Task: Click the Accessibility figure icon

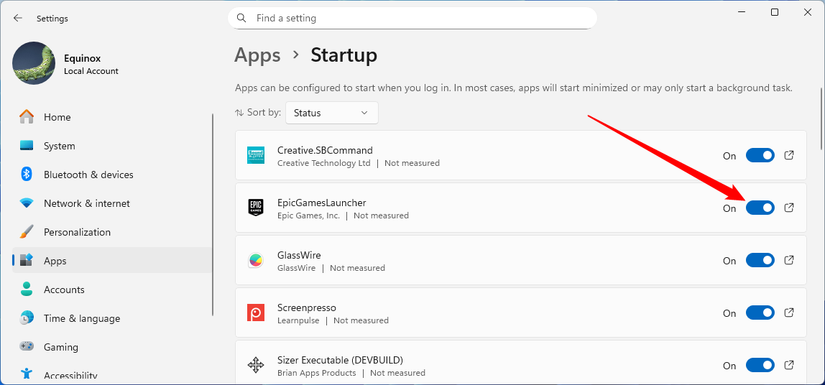Action: click(26, 374)
